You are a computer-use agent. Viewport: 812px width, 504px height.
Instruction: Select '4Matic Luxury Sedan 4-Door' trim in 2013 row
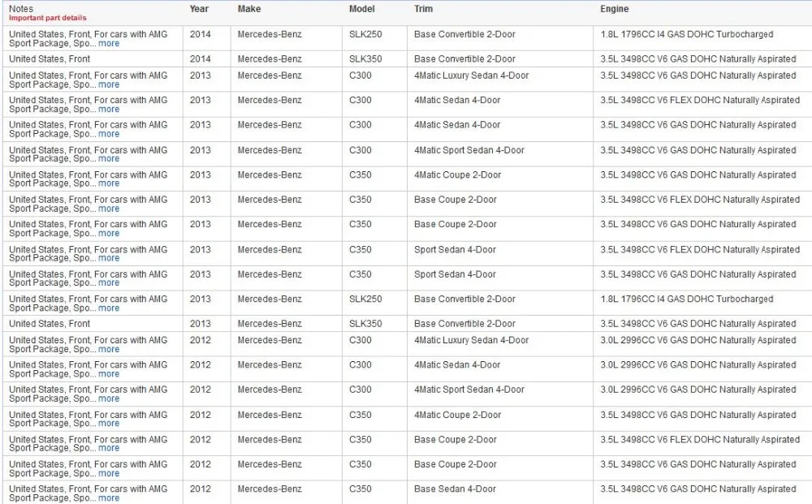click(x=471, y=75)
